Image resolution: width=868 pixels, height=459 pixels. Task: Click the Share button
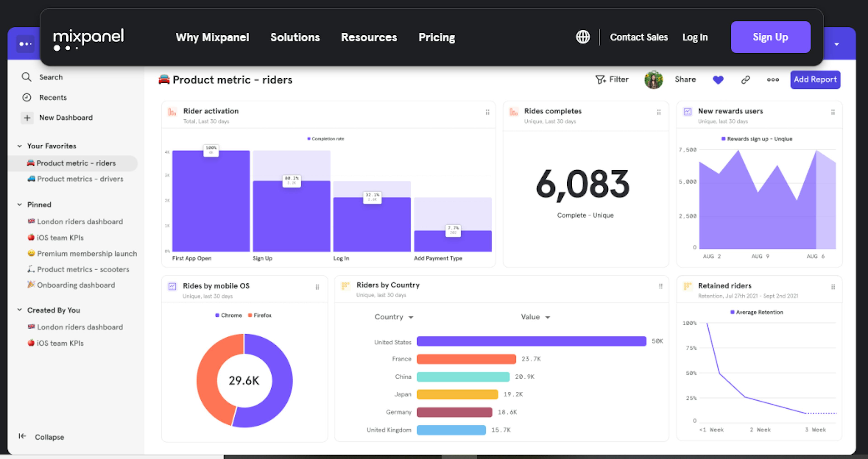pyautogui.click(x=685, y=80)
